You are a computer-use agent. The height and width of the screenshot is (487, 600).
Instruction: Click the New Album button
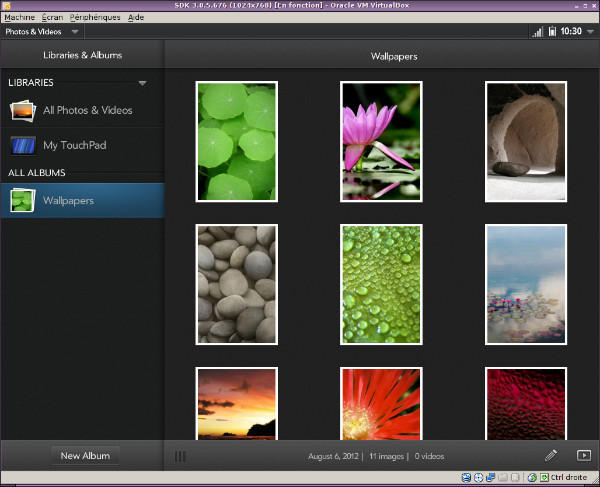click(x=85, y=456)
